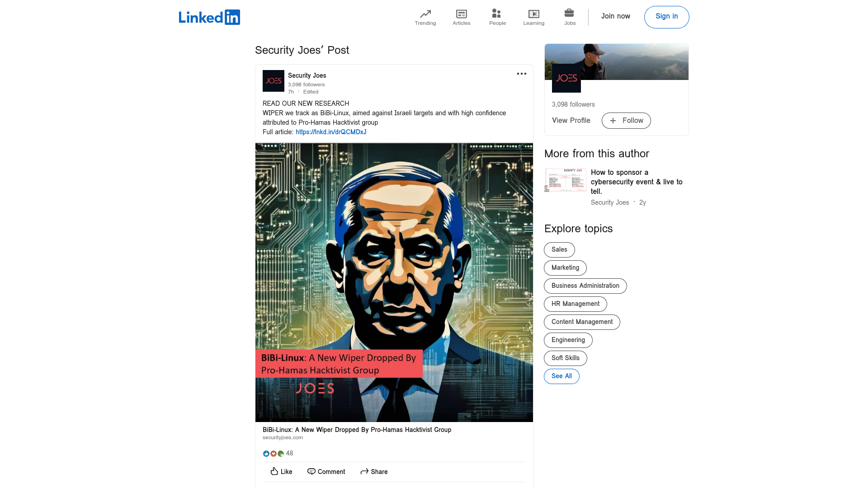The height and width of the screenshot is (488, 868).
Task: Open the full article link
Action: (330, 131)
